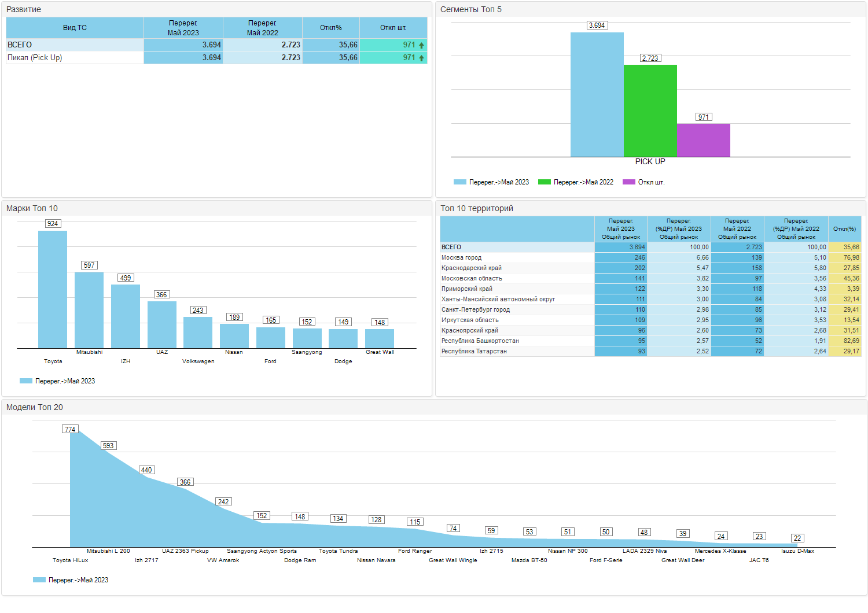The height and width of the screenshot is (613, 868).
Task: Select the Санкт-Петербург город row
Action: tap(650, 310)
